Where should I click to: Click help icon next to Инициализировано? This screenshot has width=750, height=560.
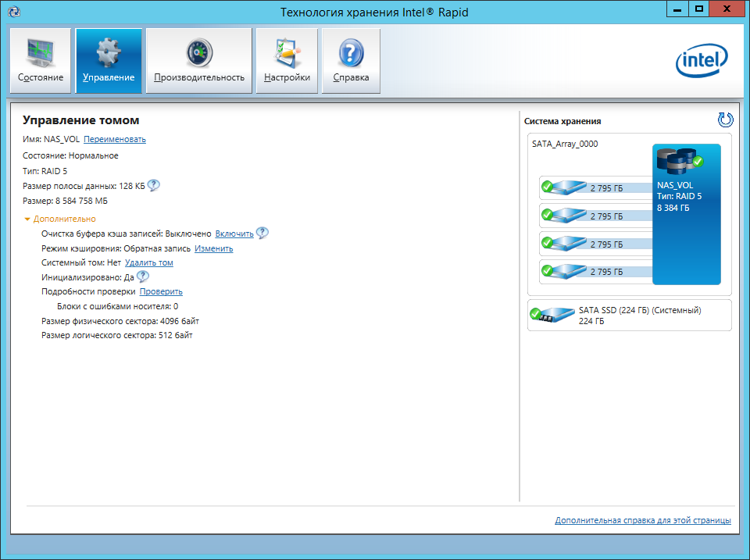[x=142, y=276]
